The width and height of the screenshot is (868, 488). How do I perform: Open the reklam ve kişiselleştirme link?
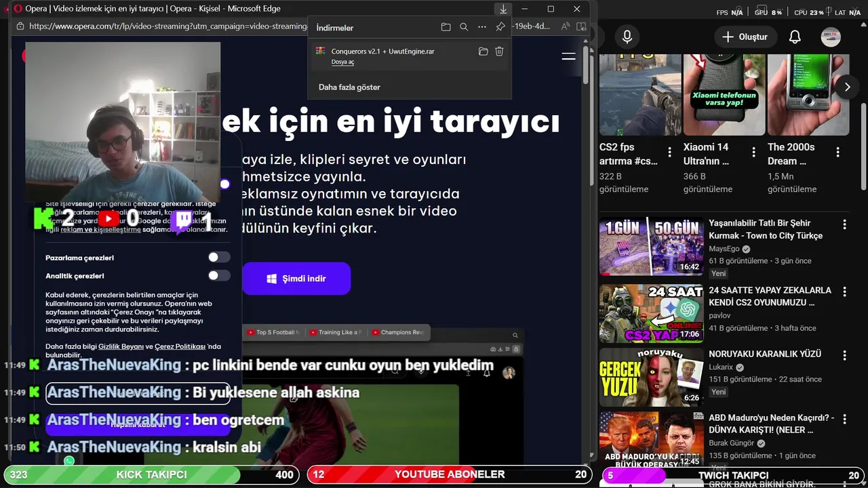pyautogui.click(x=100, y=230)
